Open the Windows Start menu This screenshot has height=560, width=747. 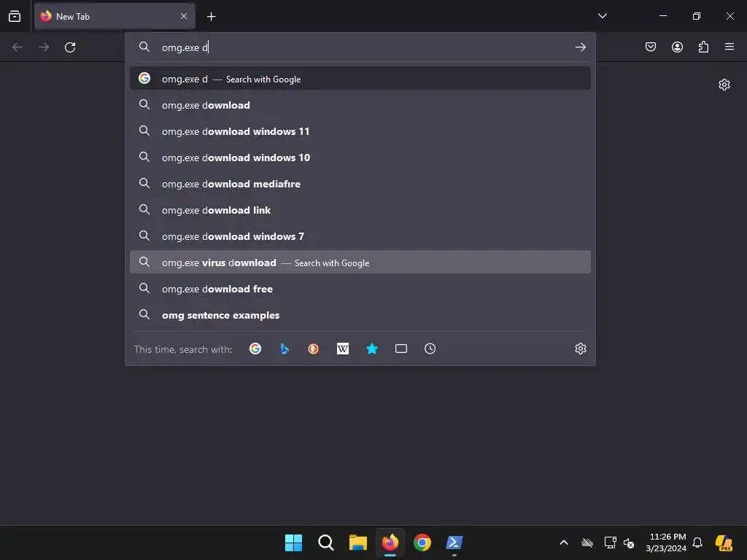pyautogui.click(x=293, y=542)
